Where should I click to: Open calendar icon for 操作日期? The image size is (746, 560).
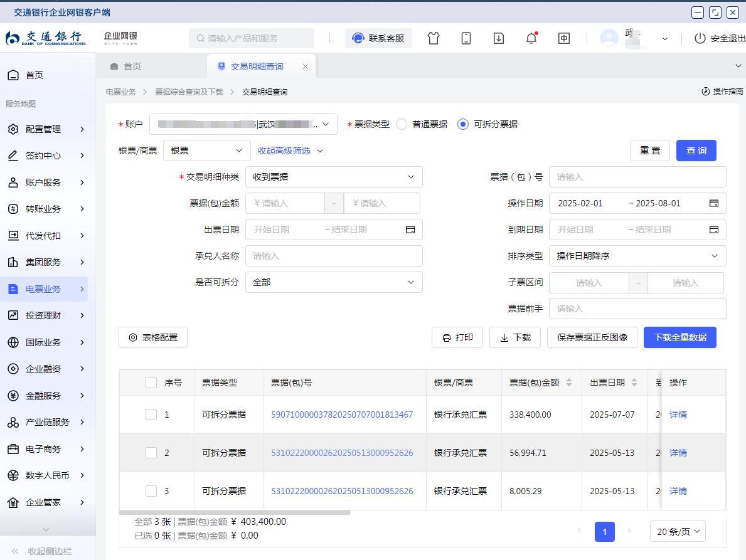[x=713, y=203]
